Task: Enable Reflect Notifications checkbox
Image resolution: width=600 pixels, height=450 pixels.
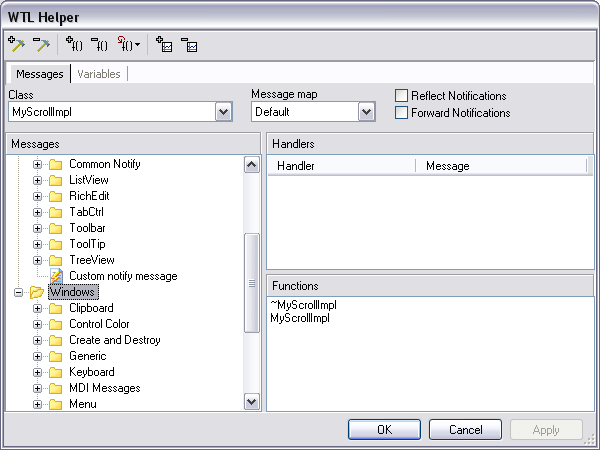Action: [402, 96]
